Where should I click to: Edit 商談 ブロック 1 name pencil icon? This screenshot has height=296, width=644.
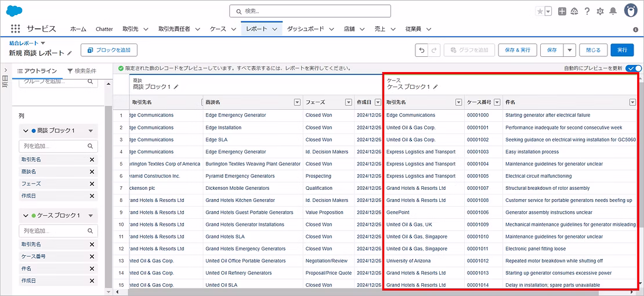click(176, 86)
